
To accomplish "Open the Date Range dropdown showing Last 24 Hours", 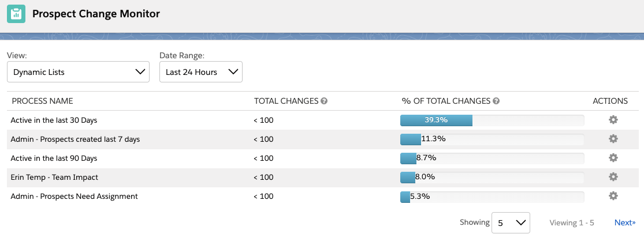I will pos(201,72).
